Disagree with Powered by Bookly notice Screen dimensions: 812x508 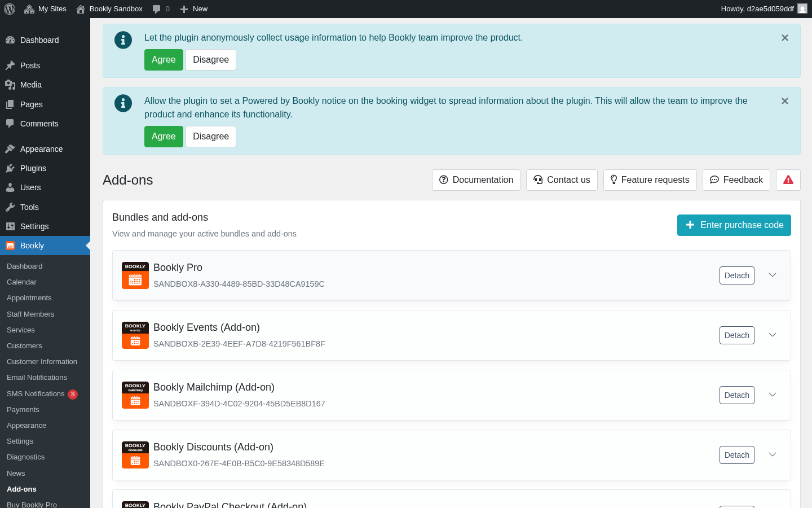[211, 137]
